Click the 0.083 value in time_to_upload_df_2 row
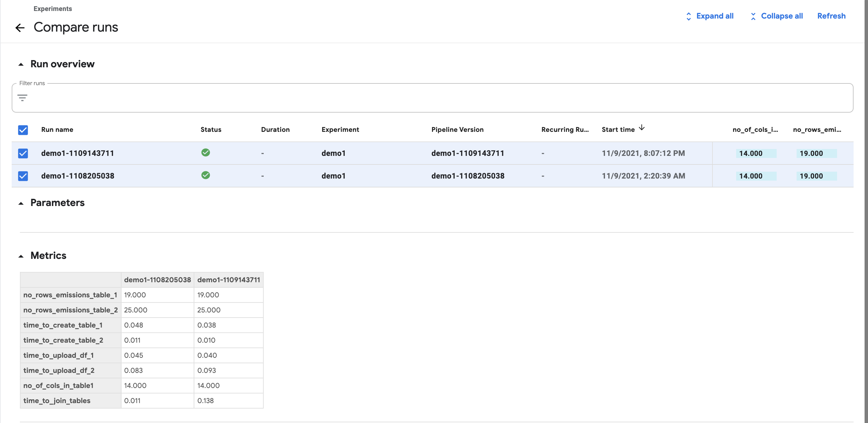Image resolution: width=868 pixels, height=423 pixels. pyautogui.click(x=134, y=370)
